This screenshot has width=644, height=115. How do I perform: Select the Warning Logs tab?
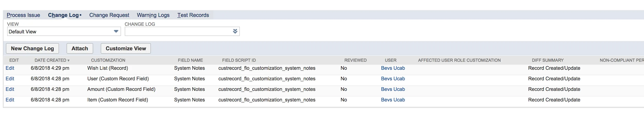pyautogui.click(x=153, y=15)
